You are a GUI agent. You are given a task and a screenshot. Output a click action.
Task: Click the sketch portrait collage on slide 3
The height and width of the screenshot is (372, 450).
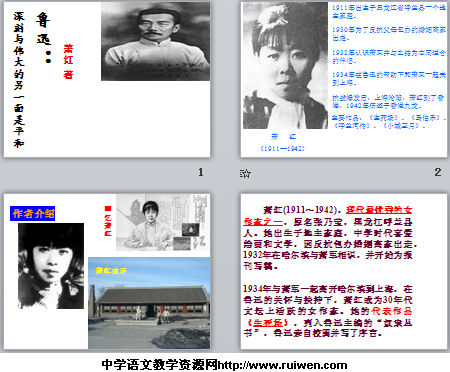click(163, 222)
